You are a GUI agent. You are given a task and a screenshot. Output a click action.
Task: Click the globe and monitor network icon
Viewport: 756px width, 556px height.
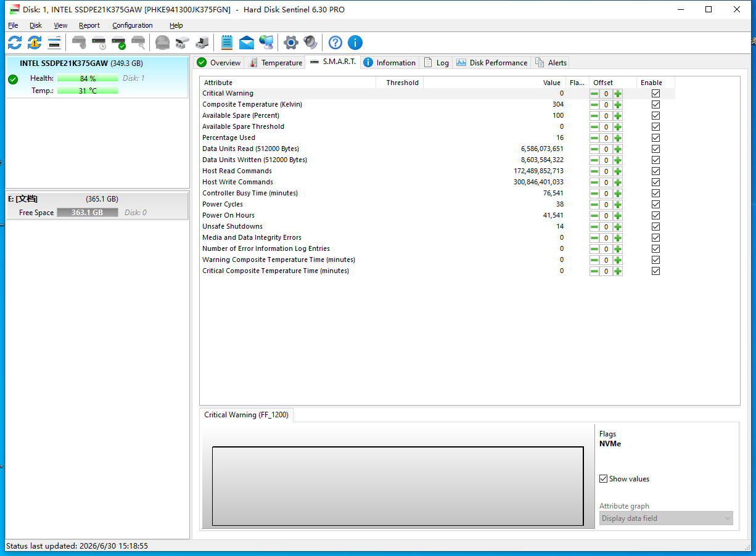coord(266,43)
